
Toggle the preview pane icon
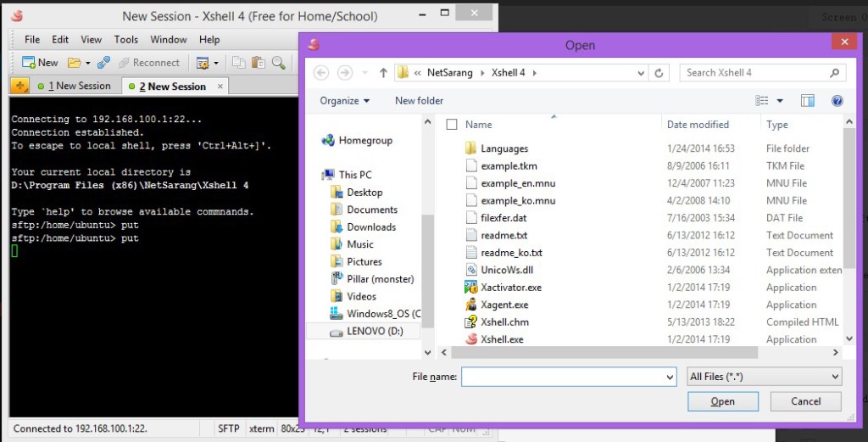coord(808,100)
